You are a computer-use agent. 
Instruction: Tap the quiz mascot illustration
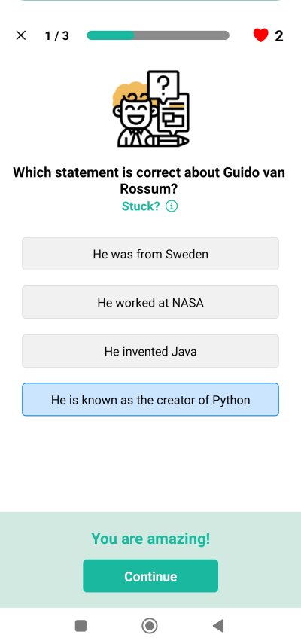[x=151, y=108]
